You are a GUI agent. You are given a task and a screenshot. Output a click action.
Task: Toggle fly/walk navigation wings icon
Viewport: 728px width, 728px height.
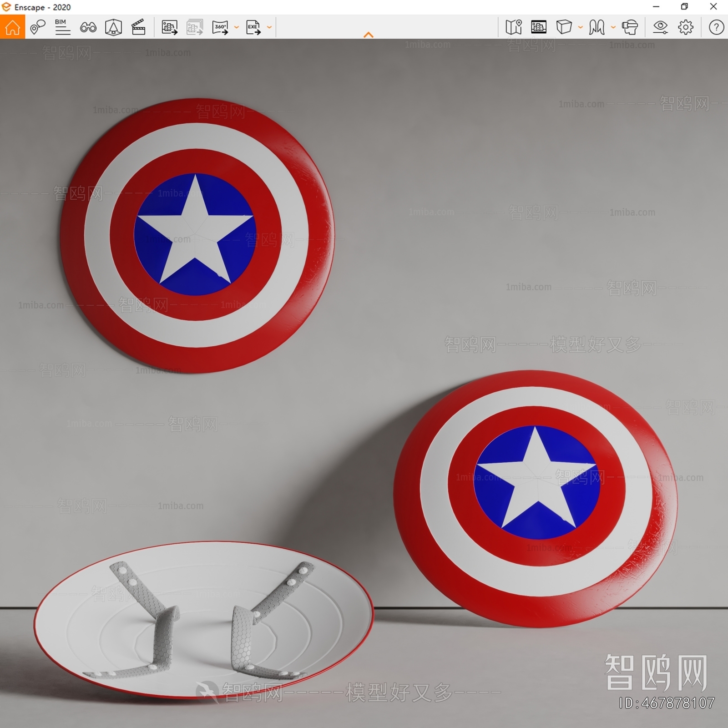(x=597, y=27)
